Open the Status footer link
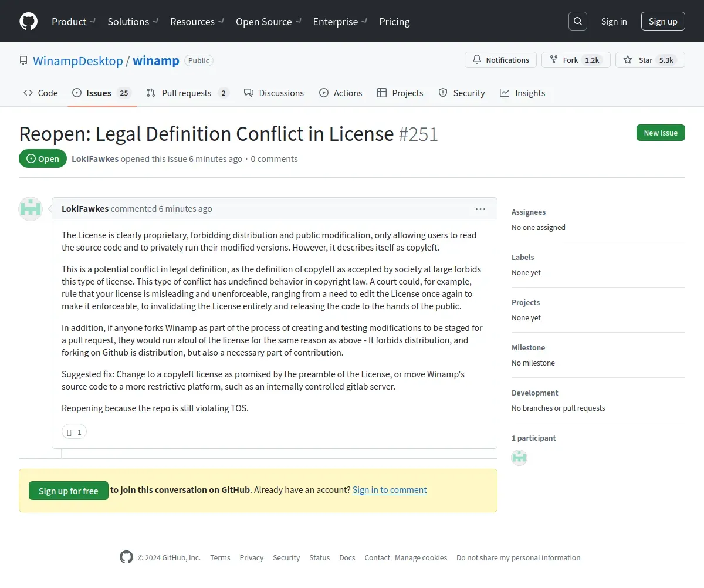 click(x=320, y=558)
